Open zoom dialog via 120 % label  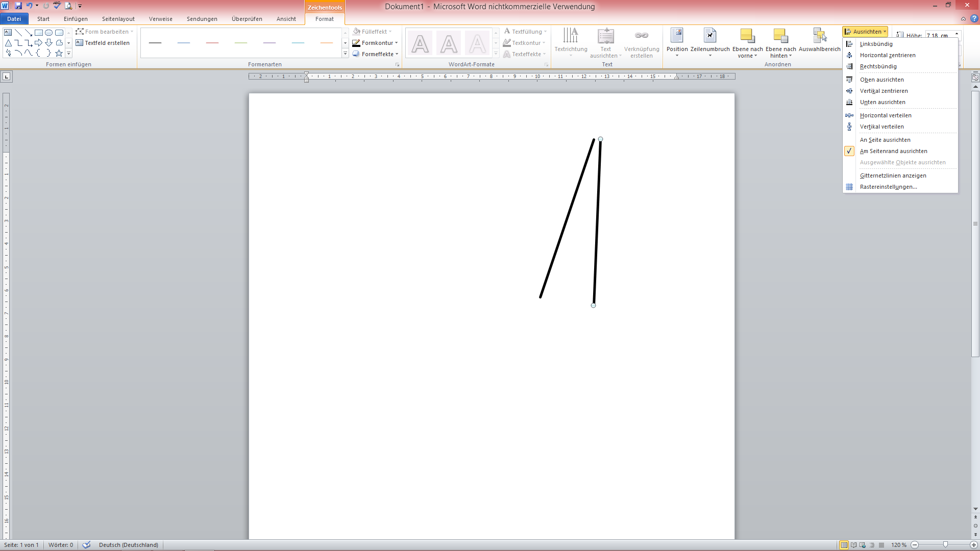point(899,545)
